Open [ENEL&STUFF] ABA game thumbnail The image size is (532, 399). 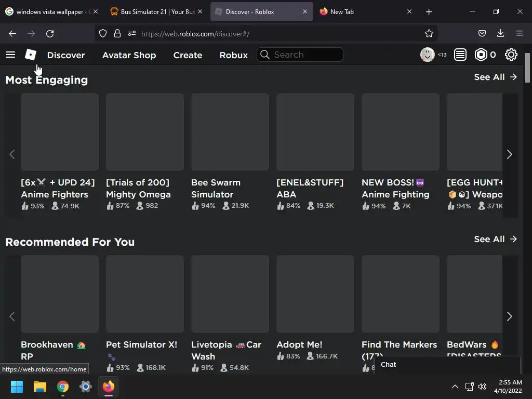point(315,132)
